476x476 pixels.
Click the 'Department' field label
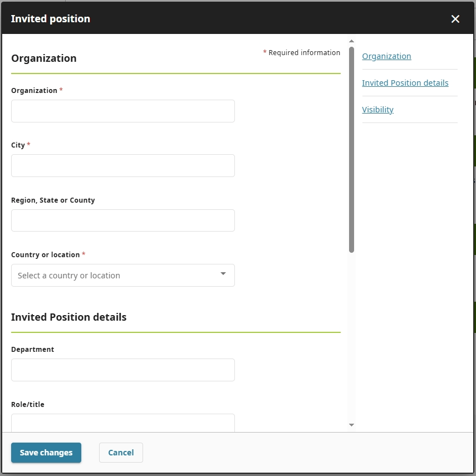click(x=32, y=350)
